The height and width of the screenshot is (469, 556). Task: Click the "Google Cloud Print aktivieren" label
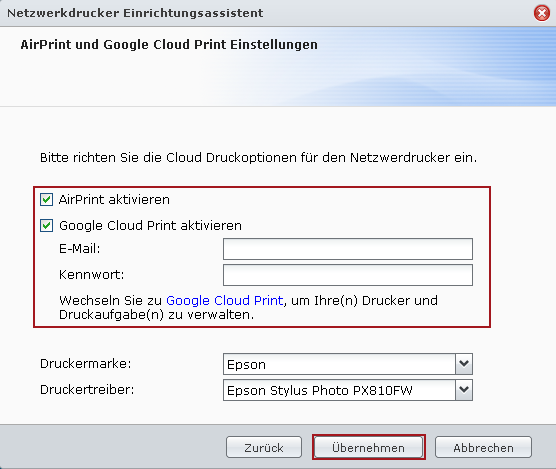150,225
